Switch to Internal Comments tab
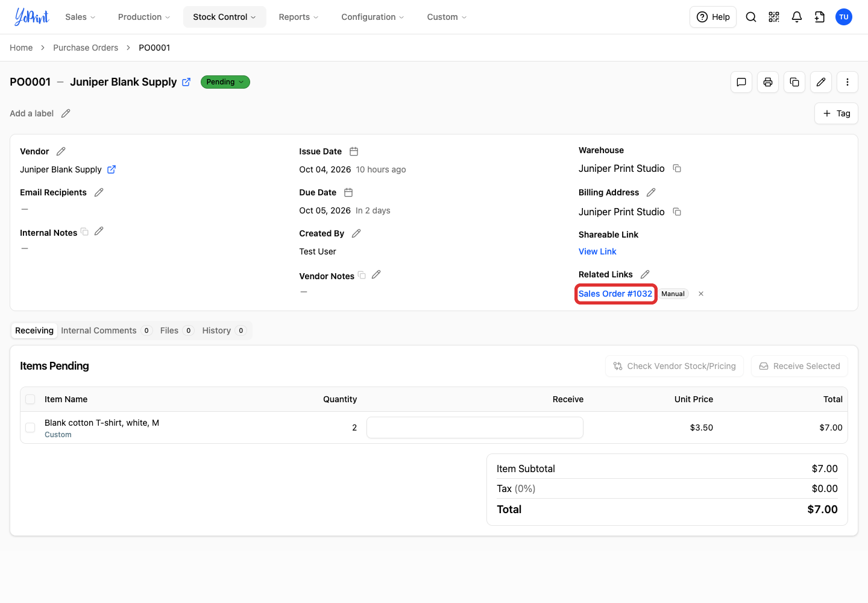The width and height of the screenshot is (868, 603). 106,330
